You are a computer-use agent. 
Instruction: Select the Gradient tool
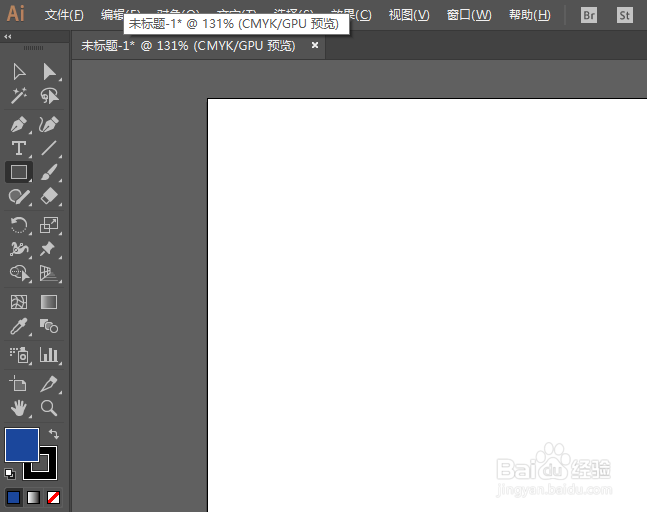(49, 302)
